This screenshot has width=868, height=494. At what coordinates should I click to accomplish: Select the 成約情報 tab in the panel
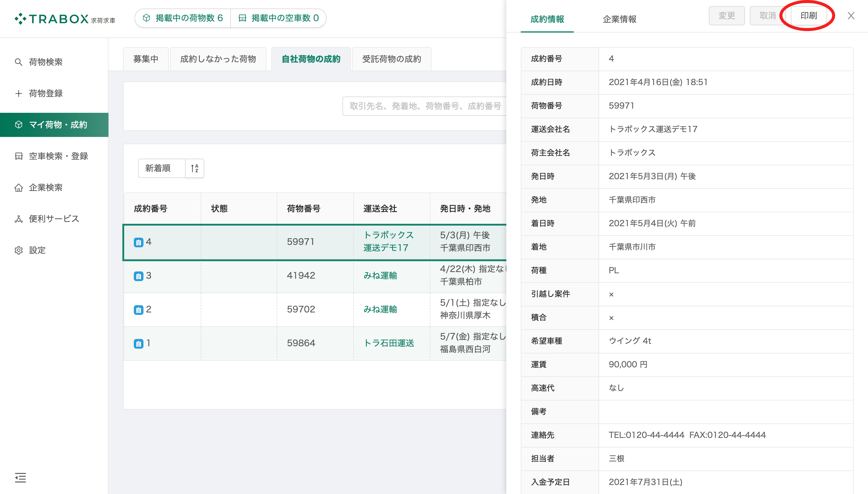point(547,19)
